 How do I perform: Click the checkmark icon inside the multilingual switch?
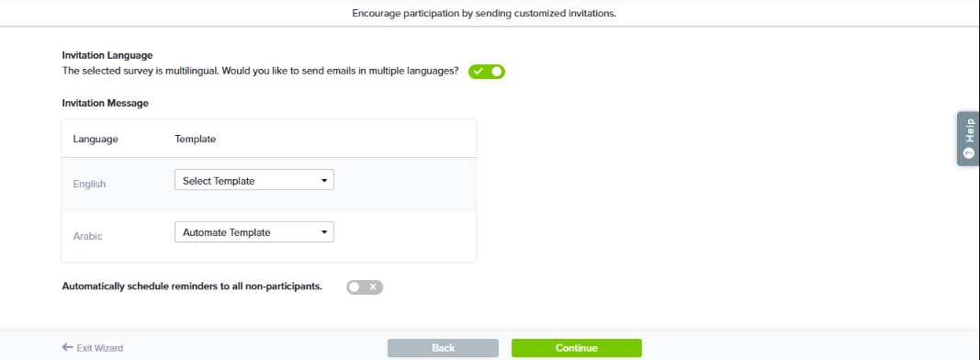pos(479,72)
